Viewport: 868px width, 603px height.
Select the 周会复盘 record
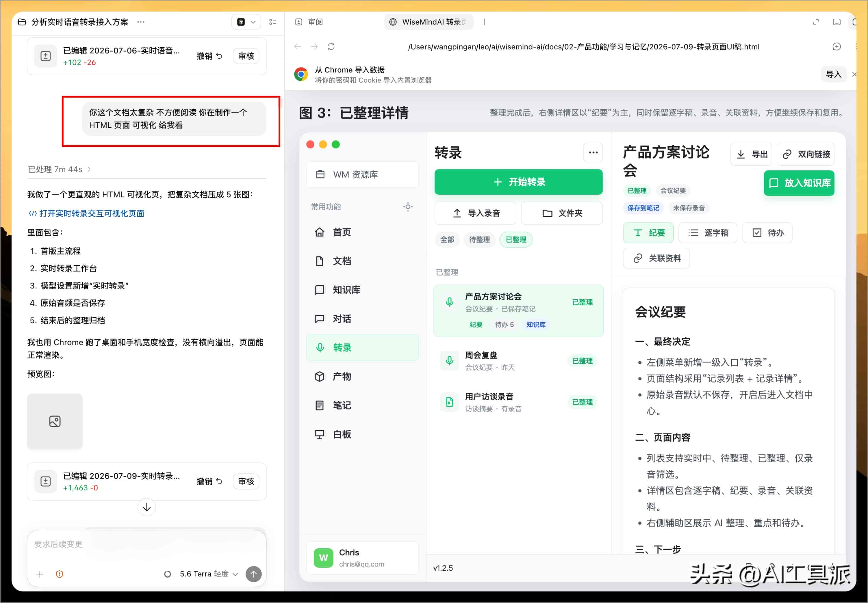click(x=518, y=361)
